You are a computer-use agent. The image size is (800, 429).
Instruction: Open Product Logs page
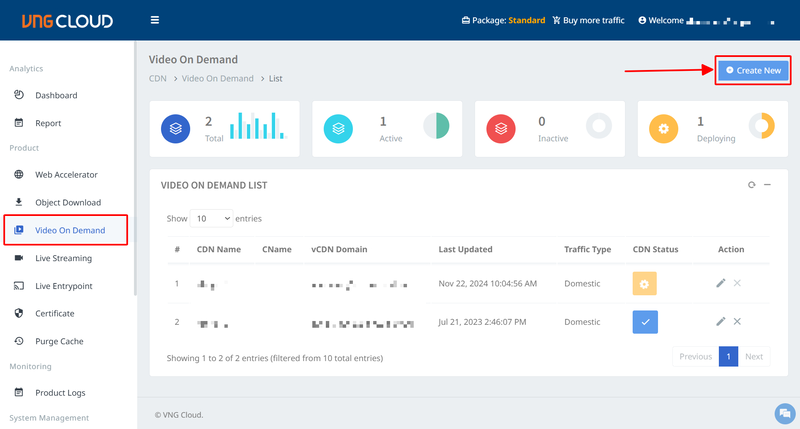60,393
